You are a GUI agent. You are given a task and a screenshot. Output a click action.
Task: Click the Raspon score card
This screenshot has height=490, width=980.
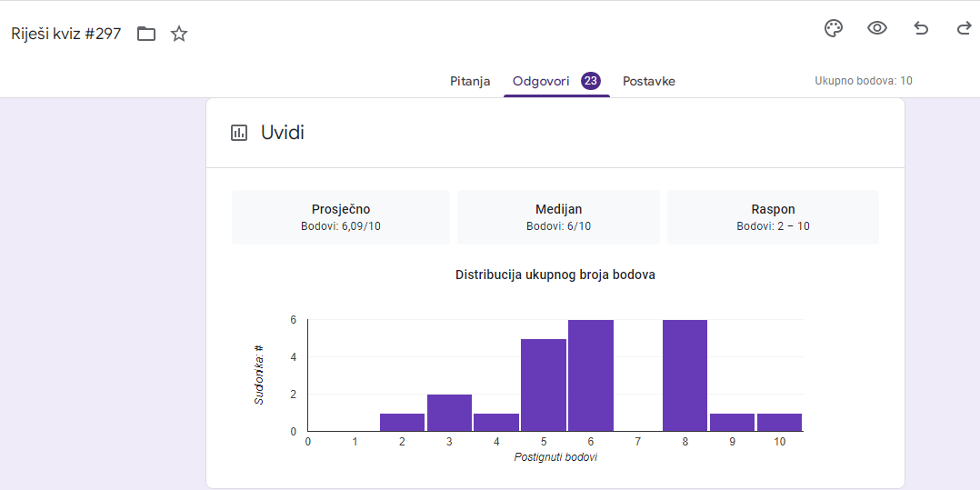click(773, 217)
